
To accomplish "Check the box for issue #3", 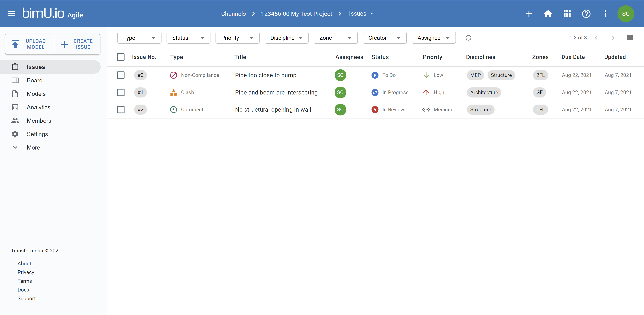I will click(121, 75).
